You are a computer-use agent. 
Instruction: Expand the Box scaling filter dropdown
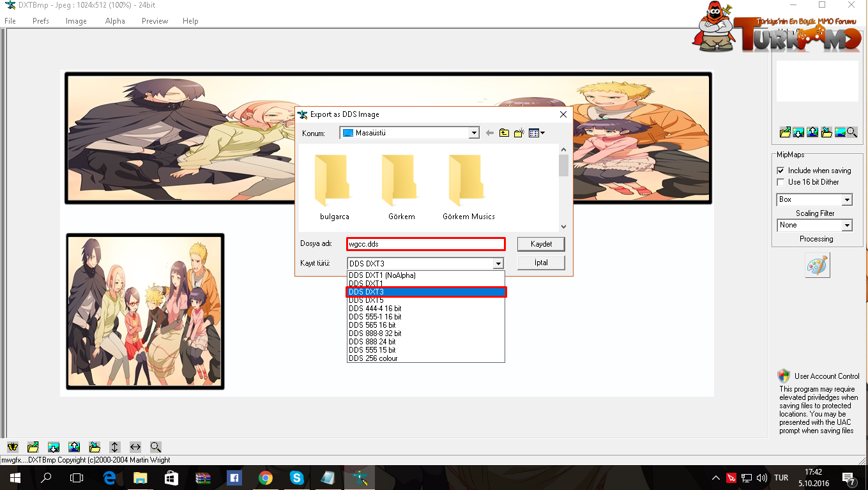tap(847, 200)
